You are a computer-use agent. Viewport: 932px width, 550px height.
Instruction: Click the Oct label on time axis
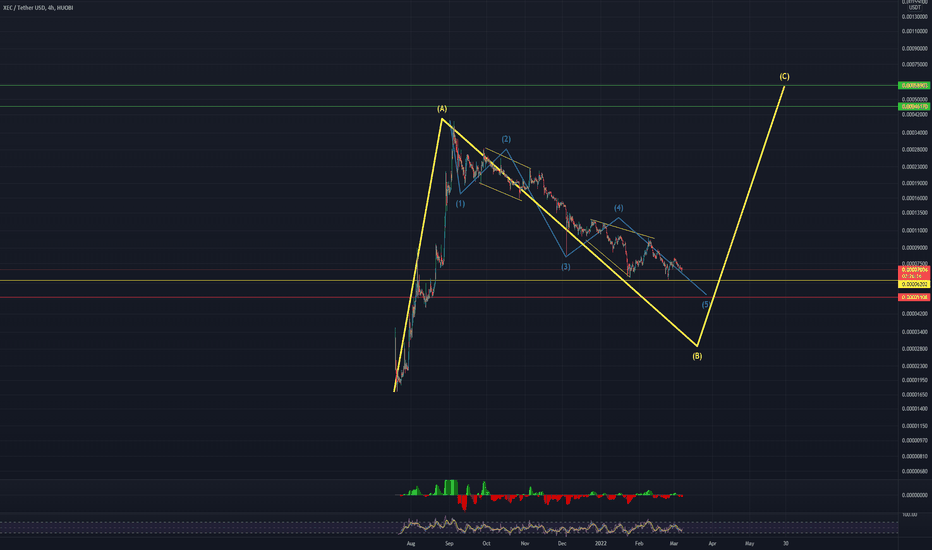click(486, 543)
